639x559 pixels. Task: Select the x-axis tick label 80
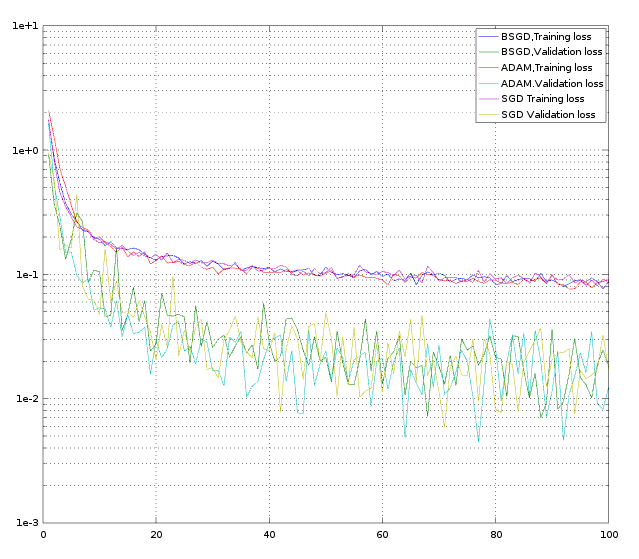tap(495, 535)
